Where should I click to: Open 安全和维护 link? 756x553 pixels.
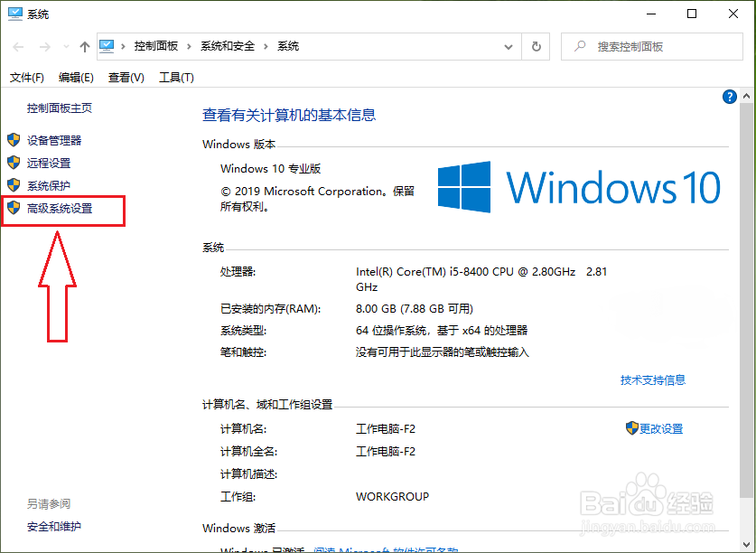point(54,527)
